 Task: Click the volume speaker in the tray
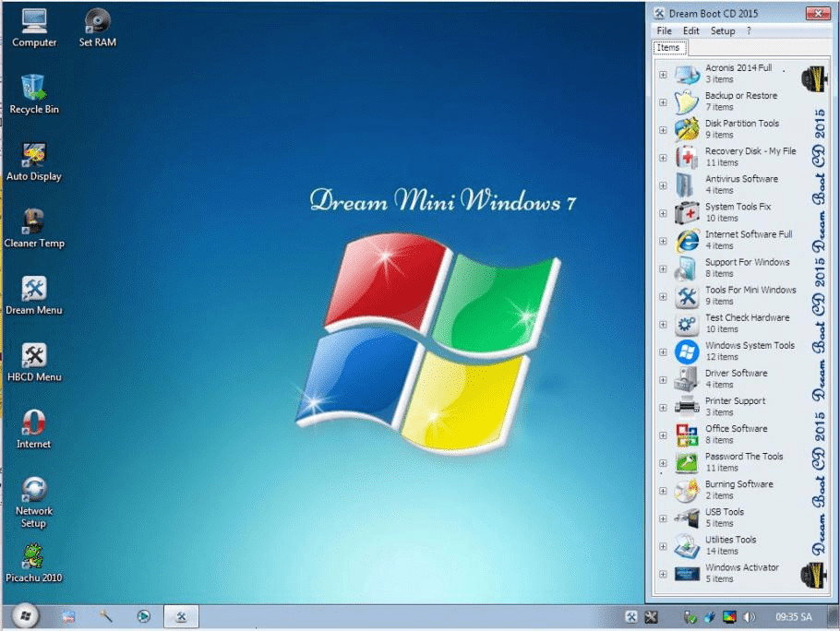750,616
